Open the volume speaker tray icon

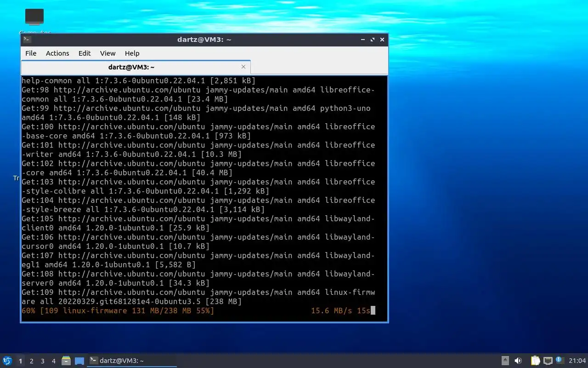(x=518, y=361)
